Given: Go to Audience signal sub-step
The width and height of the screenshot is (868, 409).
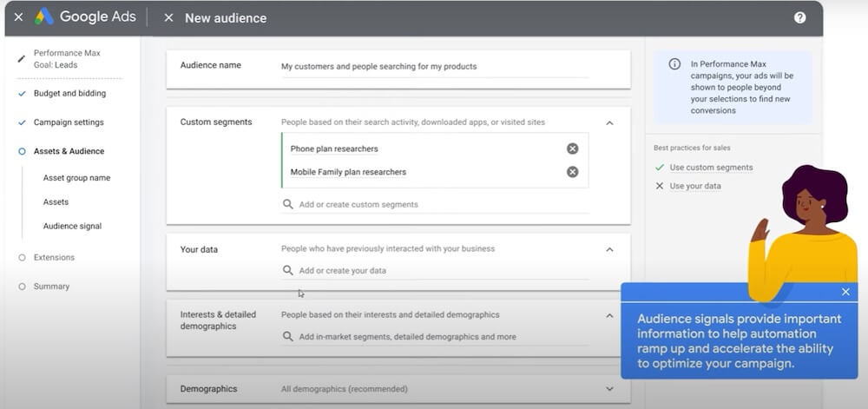Looking at the screenshot, I should tap(73, 226).
